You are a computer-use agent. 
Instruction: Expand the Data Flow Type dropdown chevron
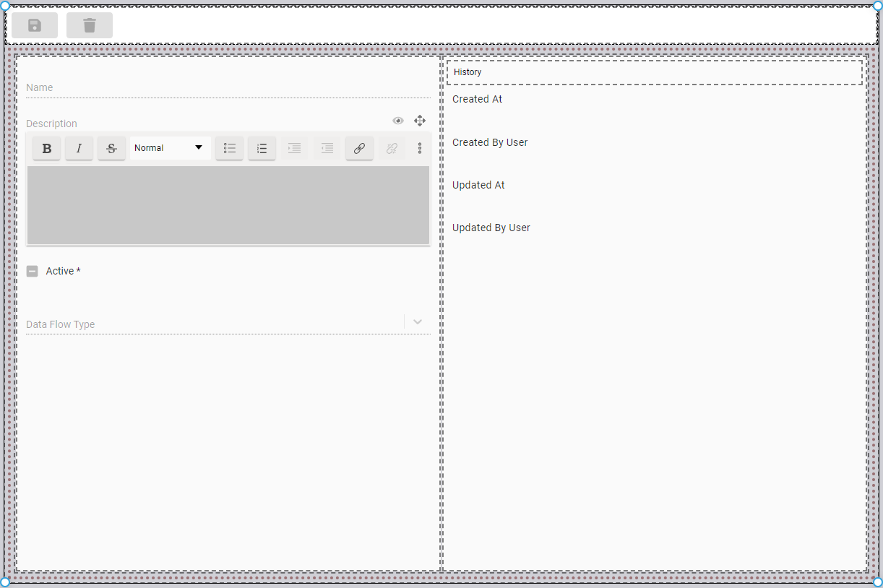pyautogui.click(x=418, y=322)
